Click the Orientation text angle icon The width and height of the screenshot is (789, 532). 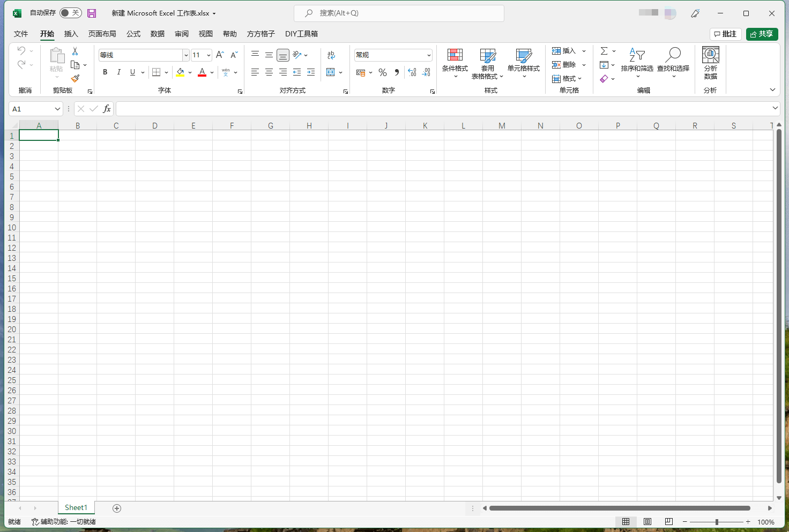point(297,55)
